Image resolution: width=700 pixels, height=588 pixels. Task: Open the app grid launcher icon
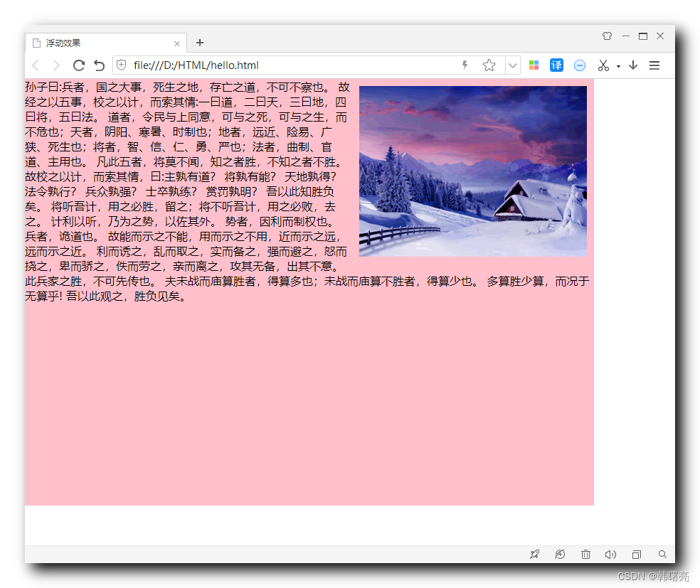coord(534,65)
